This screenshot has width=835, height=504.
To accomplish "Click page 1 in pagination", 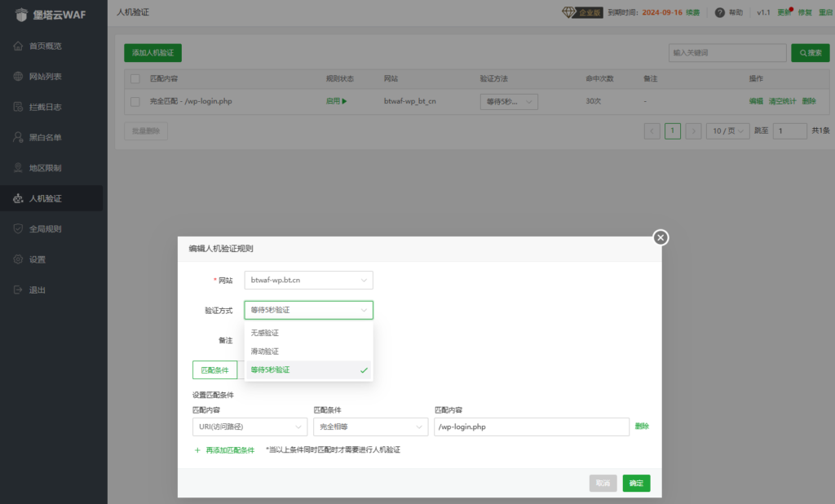I will point(673,131).
